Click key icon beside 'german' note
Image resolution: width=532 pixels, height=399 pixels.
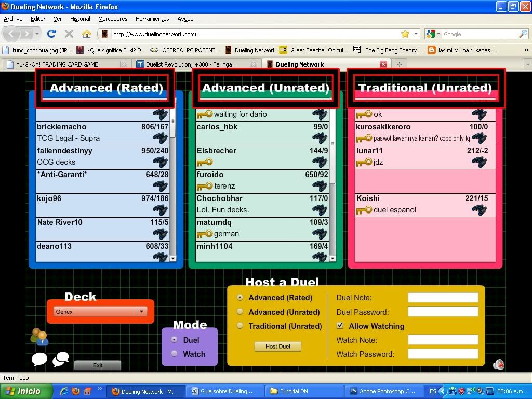[205, 234]
